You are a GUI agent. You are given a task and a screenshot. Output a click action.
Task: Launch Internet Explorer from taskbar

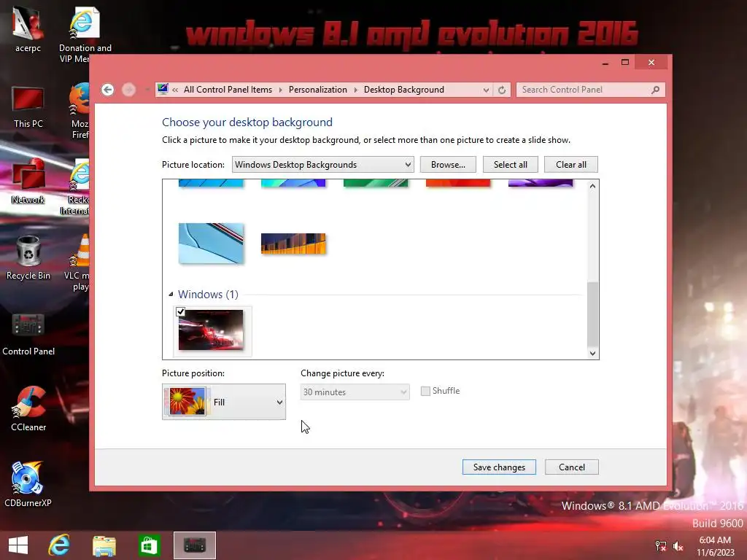tap(59, 545)
